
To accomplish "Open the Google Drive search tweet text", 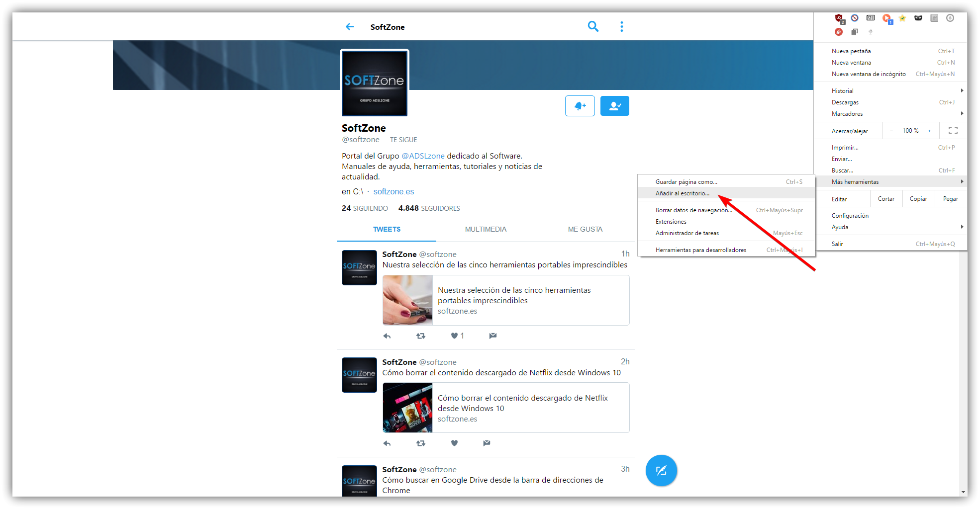I will coord(492,485).
